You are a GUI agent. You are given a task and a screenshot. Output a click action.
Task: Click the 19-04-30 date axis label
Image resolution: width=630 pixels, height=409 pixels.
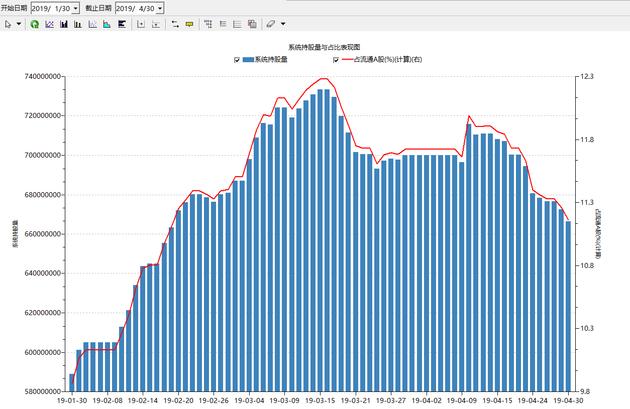click(568, 401)
